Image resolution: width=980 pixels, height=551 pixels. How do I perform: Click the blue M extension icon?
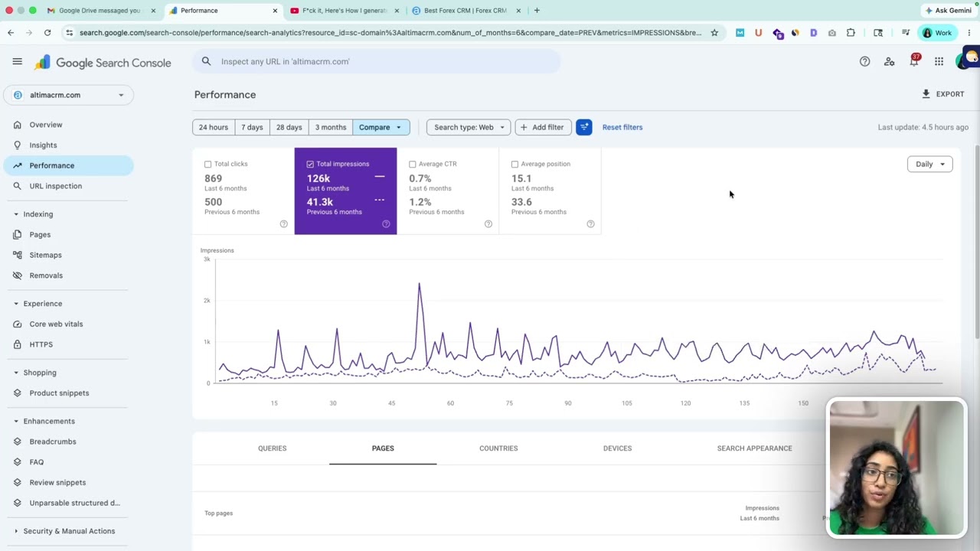coord(740,33)
